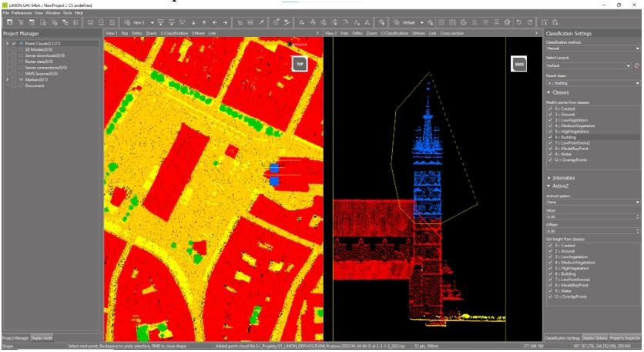The image size is (644, 352).
Task: Click the BACK view cube in View 2
Action: tap(518, 65)
